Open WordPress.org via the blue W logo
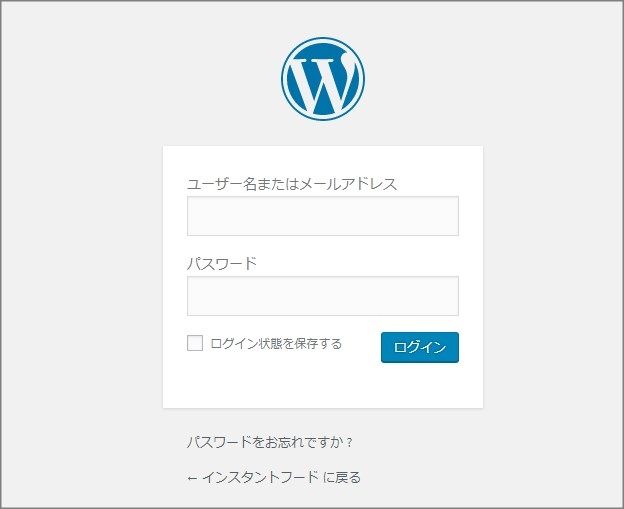The width and height of the screenshot is (624, 509). point(323,79)
